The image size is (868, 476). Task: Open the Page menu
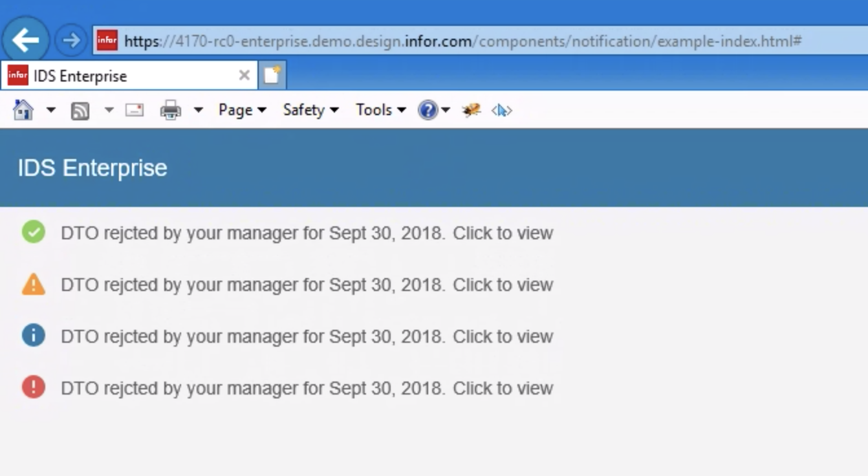click(x=243, y=110)
